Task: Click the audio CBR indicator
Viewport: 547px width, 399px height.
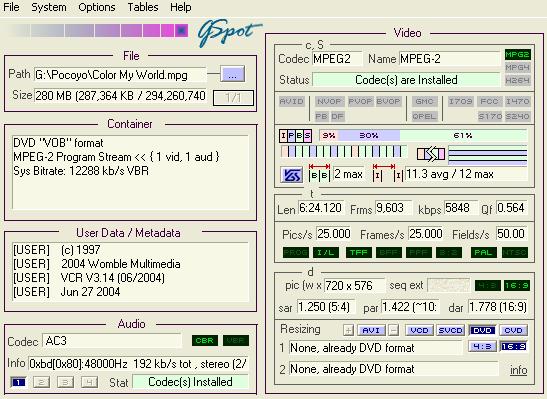Action: pyautogui.click(x=205, y=340)
